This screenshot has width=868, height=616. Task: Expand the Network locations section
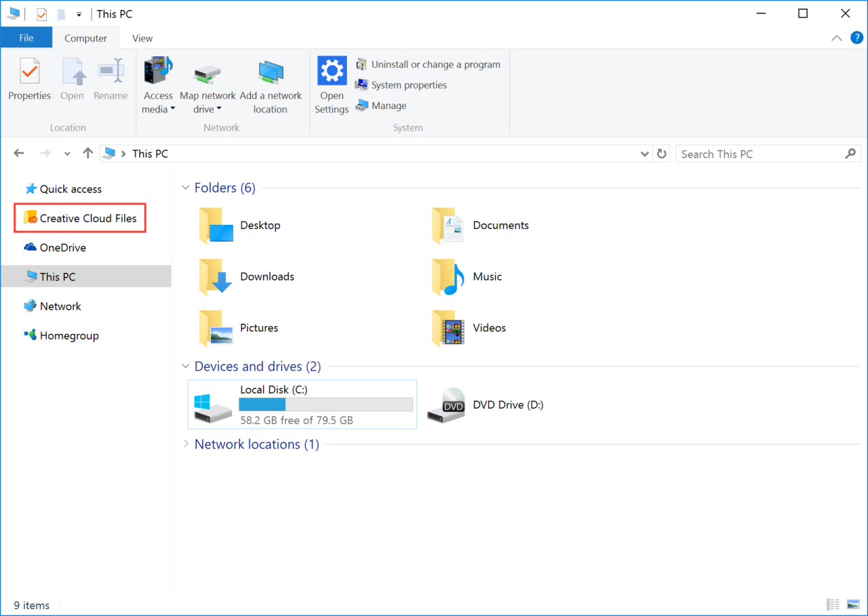pyautogui.click(x=186, y=444)
